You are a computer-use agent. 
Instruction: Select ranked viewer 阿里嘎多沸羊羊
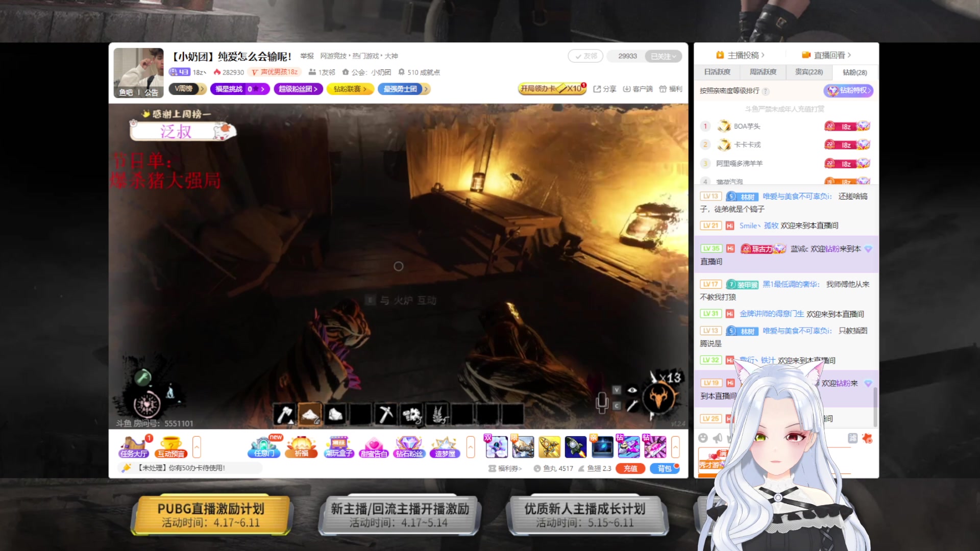739,164
